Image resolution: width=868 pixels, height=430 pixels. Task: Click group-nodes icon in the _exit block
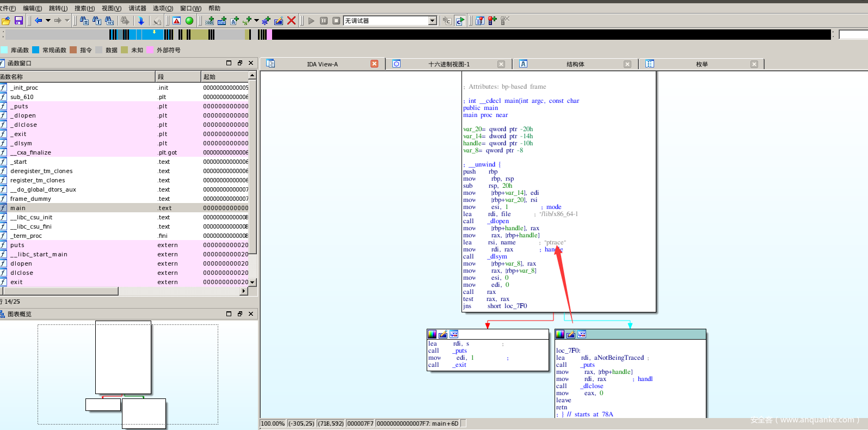454,334
